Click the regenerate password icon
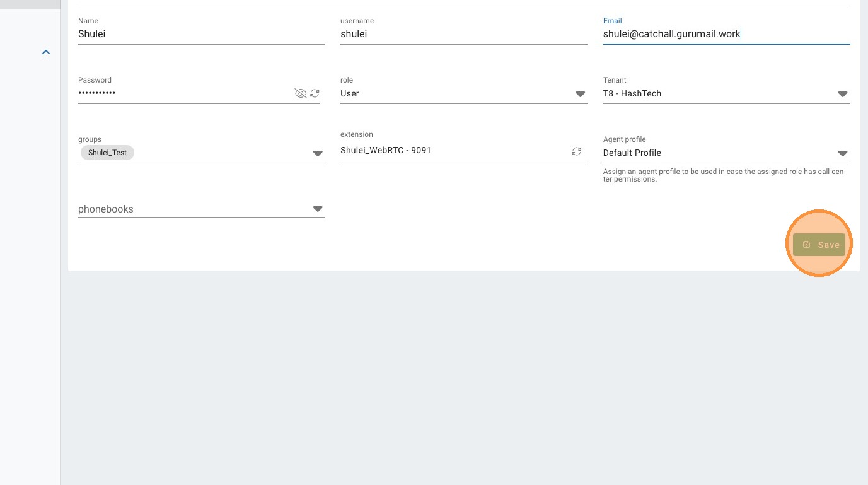Viewport: 868px width, 485px height. (315, 93)
